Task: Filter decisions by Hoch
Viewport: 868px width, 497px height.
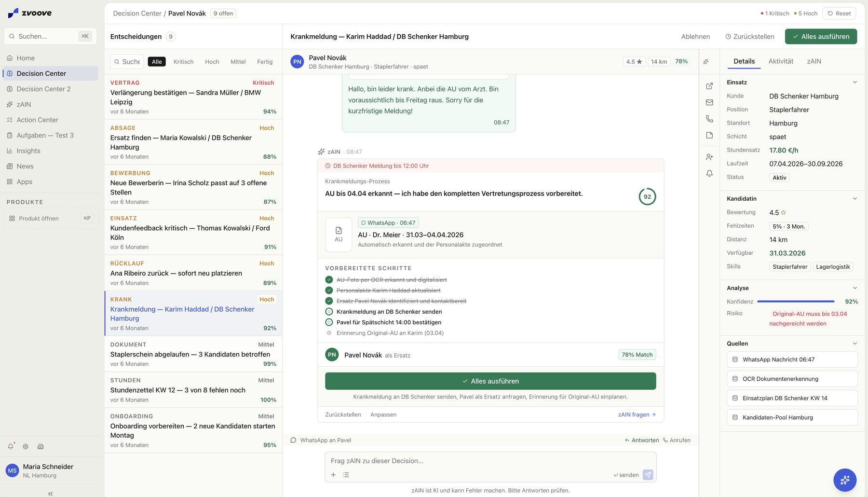Action: pyautogui.click(x=212, y=62)
